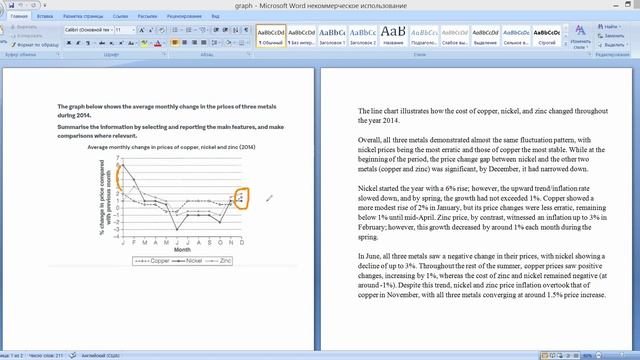This screenshot has width=640, height=360.
Task: Toggle underline formatting
Action: (88, 43)
